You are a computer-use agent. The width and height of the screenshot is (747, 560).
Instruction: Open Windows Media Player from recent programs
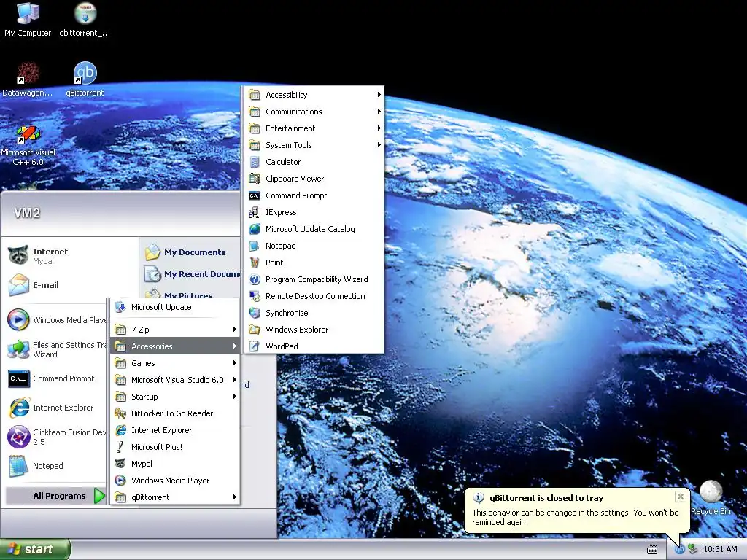[x=56, y=320]
